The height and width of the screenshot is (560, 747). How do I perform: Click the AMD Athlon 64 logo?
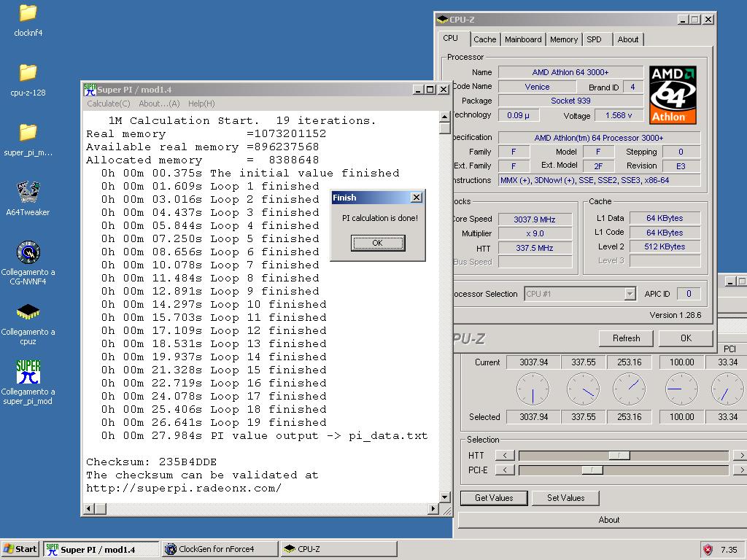[673, 95]
